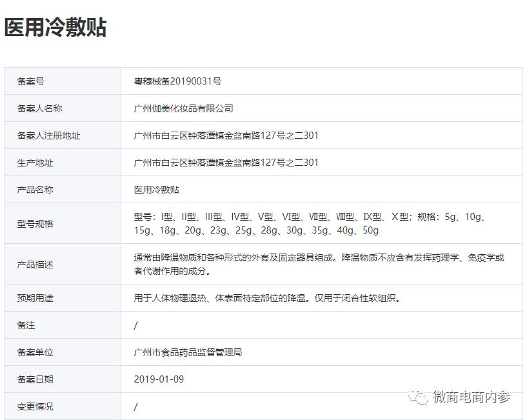Click the product name value 医用冷敷贴

[x=156, y=190]
